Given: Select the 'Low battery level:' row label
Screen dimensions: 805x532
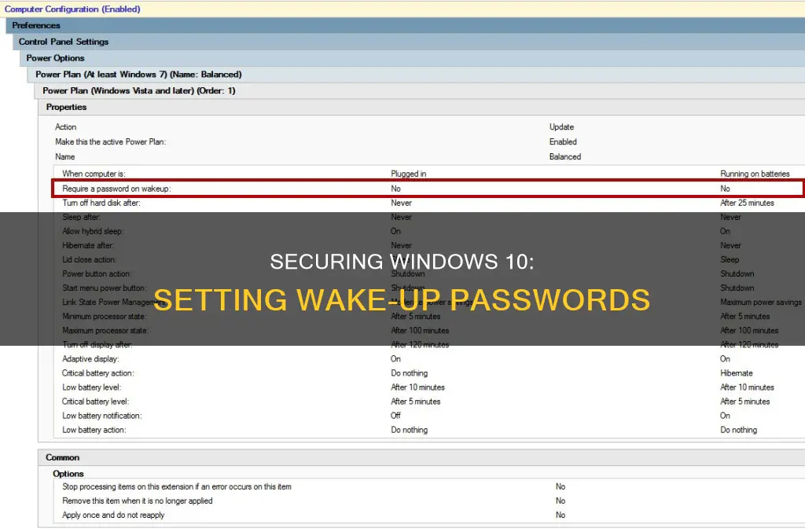Looking at the screenshot, I should point(92,387).
